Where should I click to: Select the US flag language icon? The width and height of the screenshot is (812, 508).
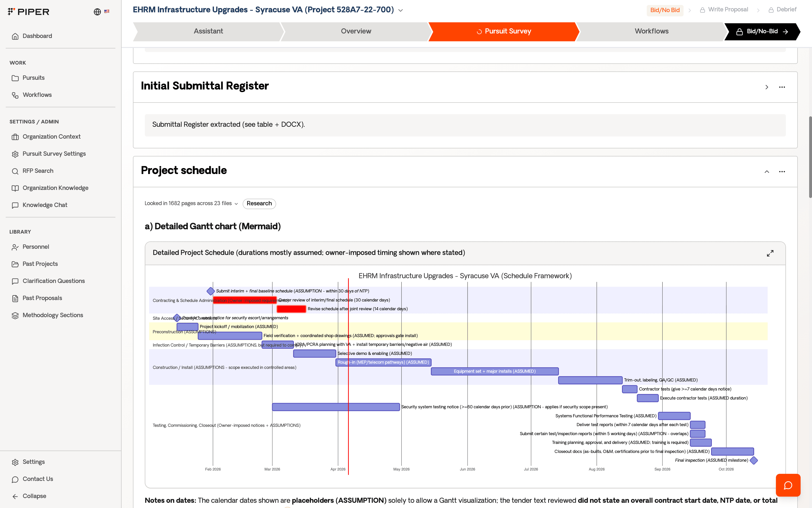point(107,11)
